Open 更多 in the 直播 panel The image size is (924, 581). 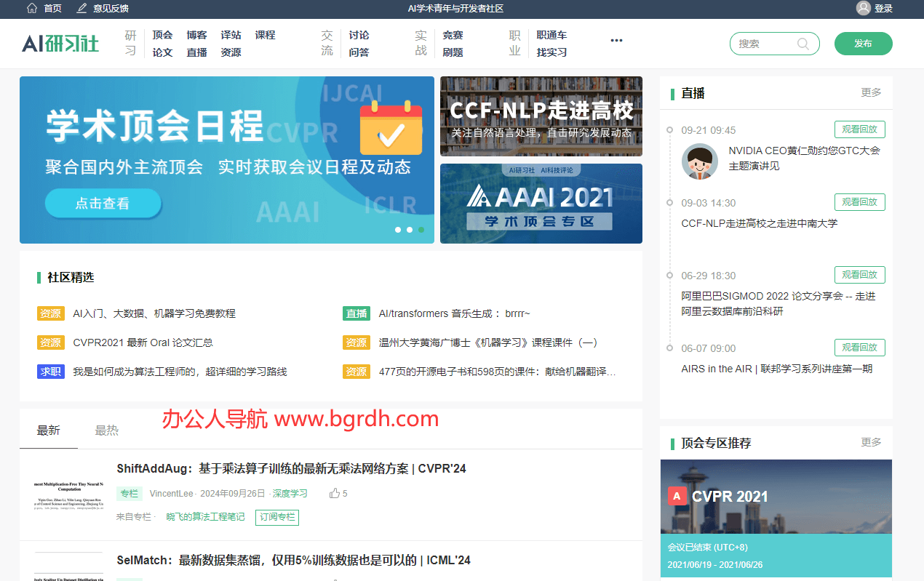click(870, 93)
